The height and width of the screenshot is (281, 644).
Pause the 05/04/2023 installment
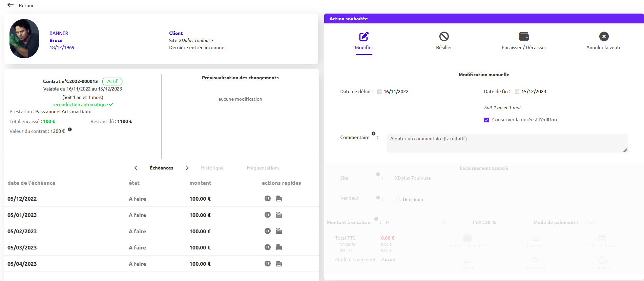(x=268, y=264)
